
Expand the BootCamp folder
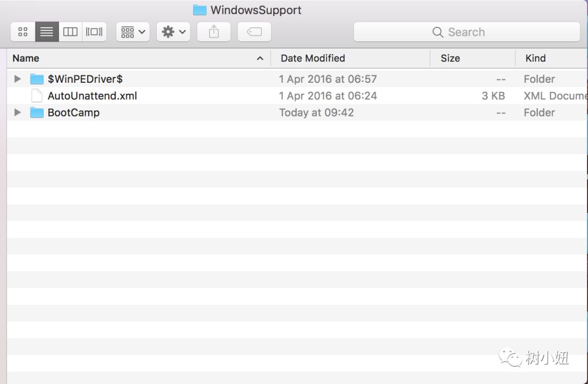coord(17,112)
